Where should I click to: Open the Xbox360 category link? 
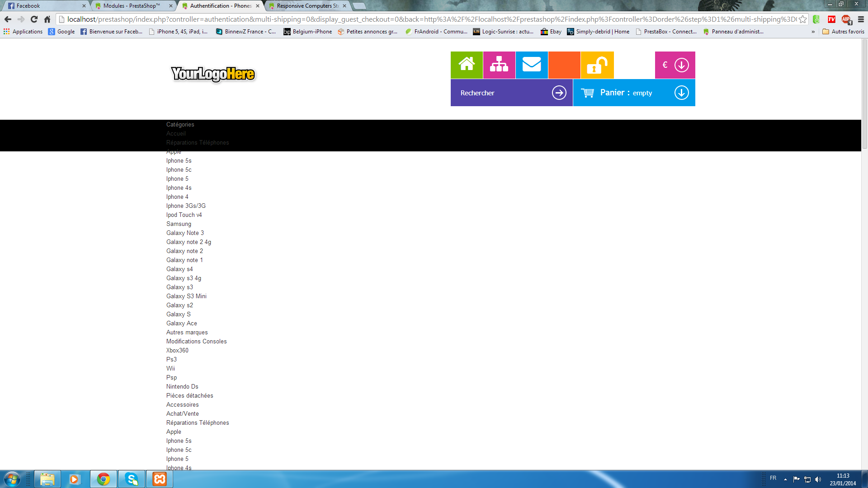[177, 350]
